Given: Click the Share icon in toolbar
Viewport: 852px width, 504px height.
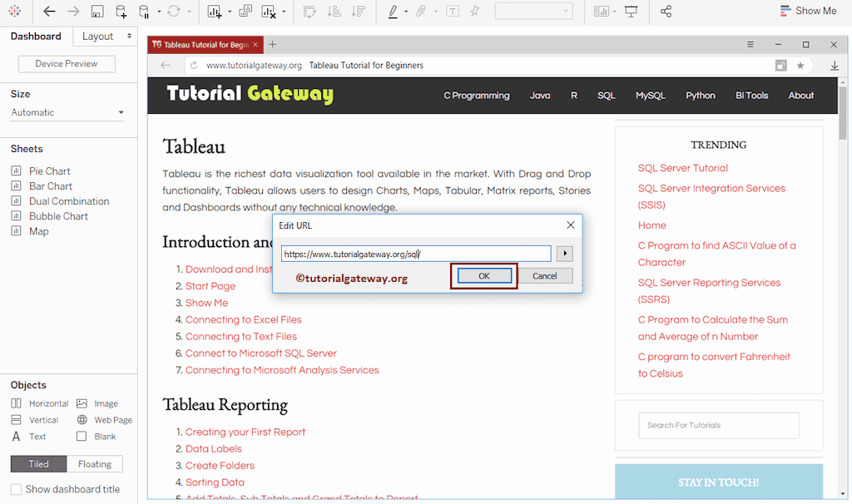Looking at the screenshot, I should click(666, 11).
